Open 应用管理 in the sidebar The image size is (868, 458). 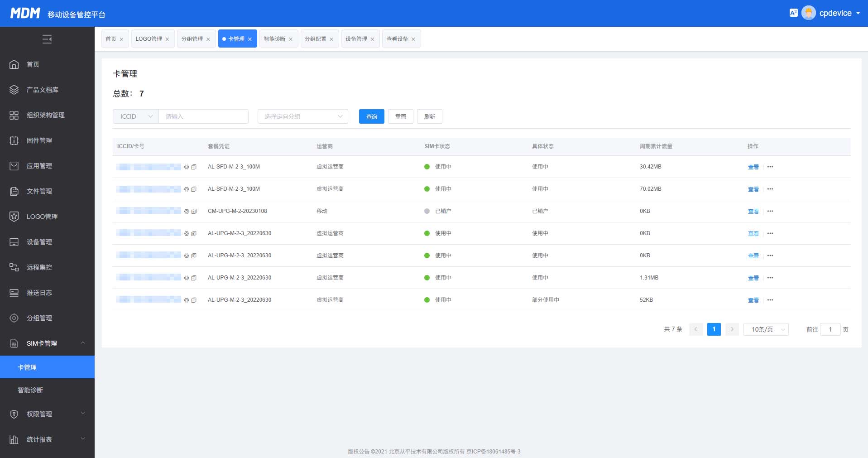(x=47, y=166)
